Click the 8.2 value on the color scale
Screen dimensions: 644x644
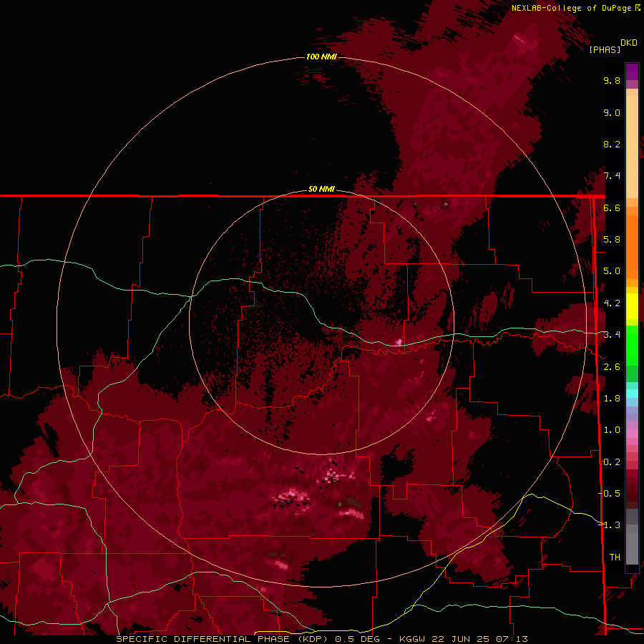[612, 144]
